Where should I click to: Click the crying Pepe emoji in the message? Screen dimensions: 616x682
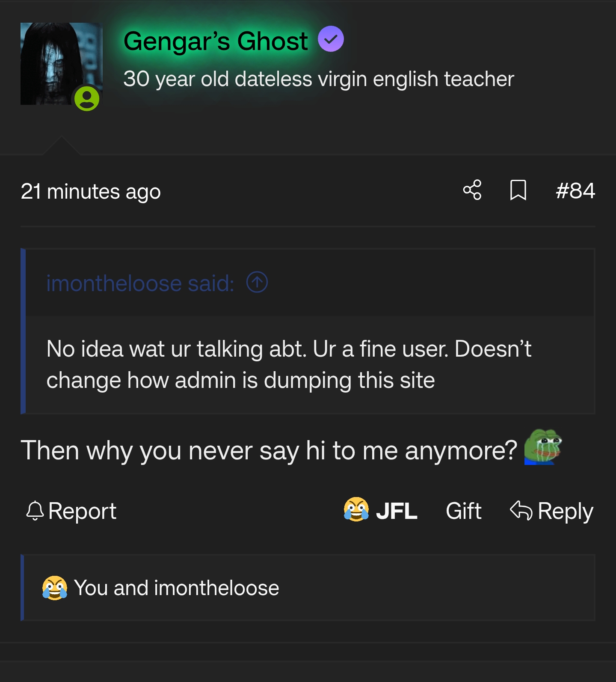[x=543, y=447]
